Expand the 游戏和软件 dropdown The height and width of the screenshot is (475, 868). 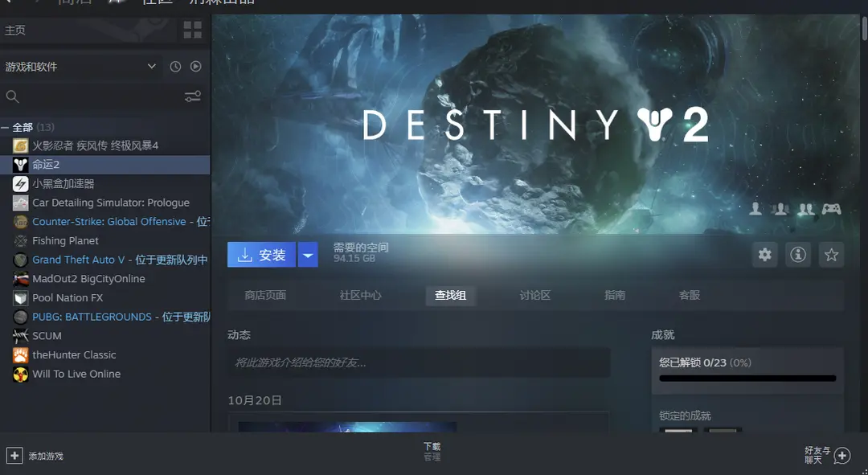click(x=151, y=67)
